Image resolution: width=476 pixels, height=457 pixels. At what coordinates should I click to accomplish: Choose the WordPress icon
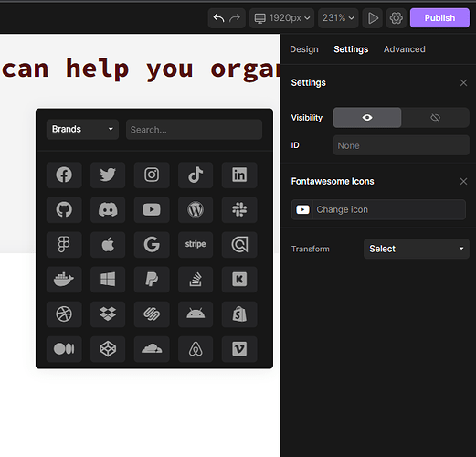(x=196, y=209)
